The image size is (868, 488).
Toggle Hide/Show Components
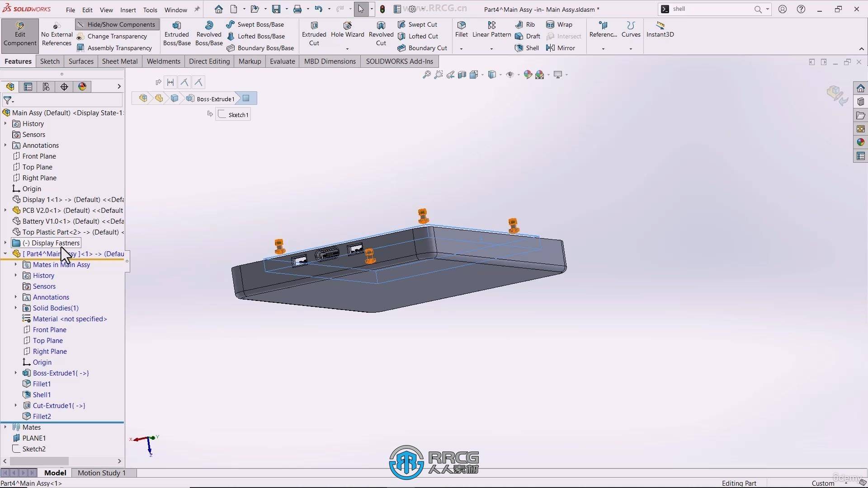(x=117, y=24)
